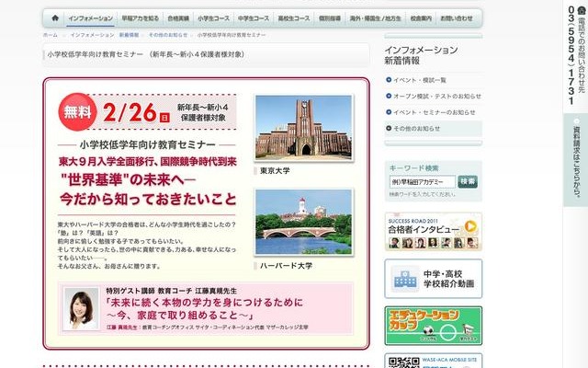Viewport: 588px width, 368px height.
Task: Click the arrow bullet beside イベント・模試一覧
Action: (389, 80)
